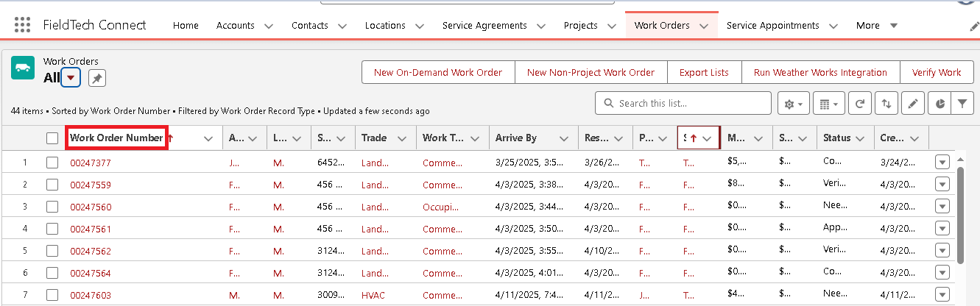Open the filters funnel icon
980x306 pixels.
[x=962, y=104]
